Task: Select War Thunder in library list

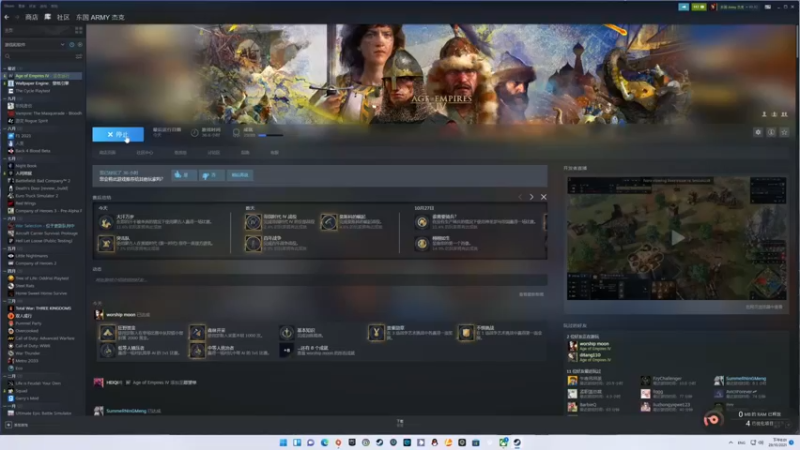Action: click(43, 353)
